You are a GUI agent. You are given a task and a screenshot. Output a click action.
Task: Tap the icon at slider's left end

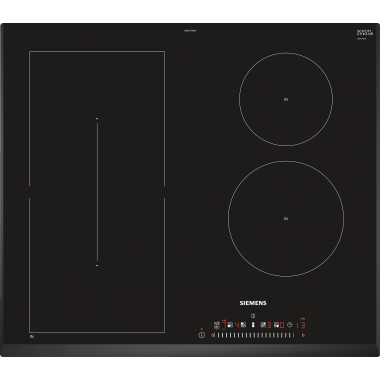tap(213, 335)
